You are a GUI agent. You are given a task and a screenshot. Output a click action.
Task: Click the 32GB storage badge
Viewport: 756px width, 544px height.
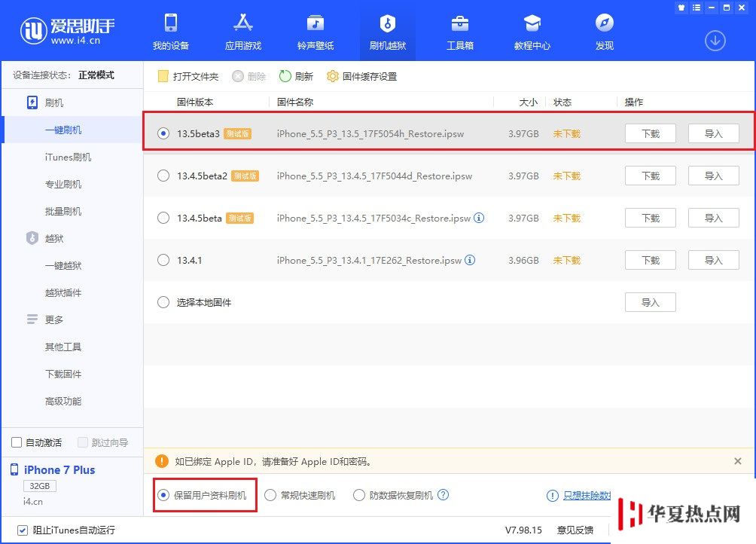click(40, 486)
